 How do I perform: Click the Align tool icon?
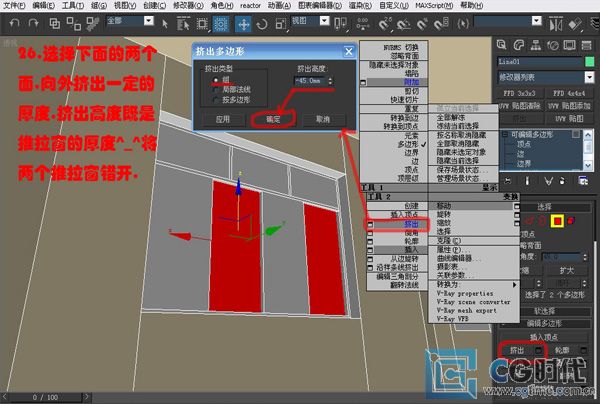click(x=575, y=24)
